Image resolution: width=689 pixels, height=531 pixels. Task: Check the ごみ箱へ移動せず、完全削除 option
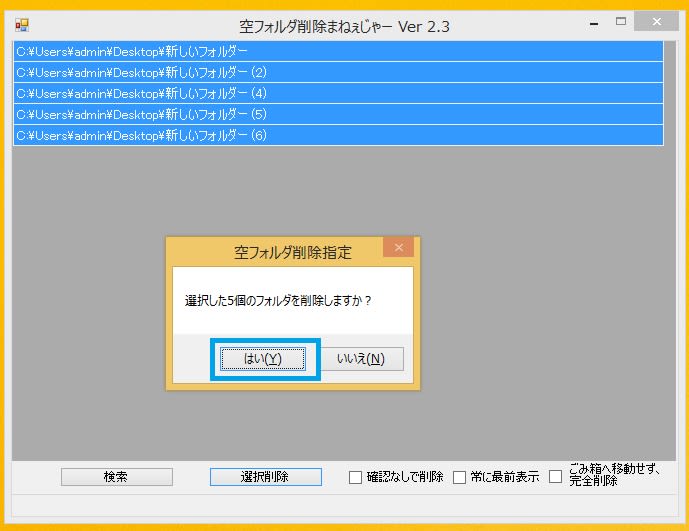click(x=555, y=477)
